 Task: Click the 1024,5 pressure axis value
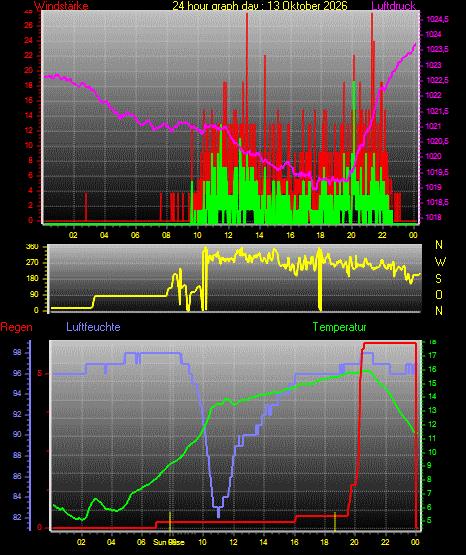(x=437, y=19)
